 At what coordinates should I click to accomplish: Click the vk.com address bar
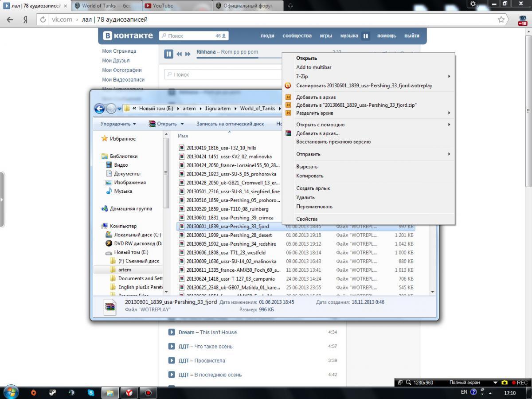266,20
